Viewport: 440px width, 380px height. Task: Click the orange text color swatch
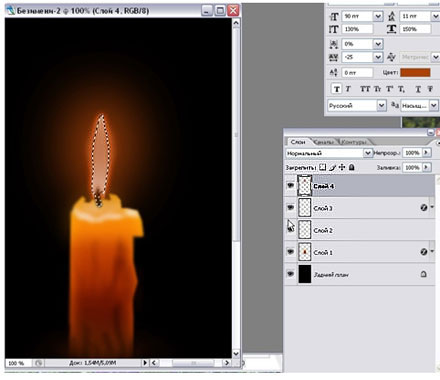415,73
